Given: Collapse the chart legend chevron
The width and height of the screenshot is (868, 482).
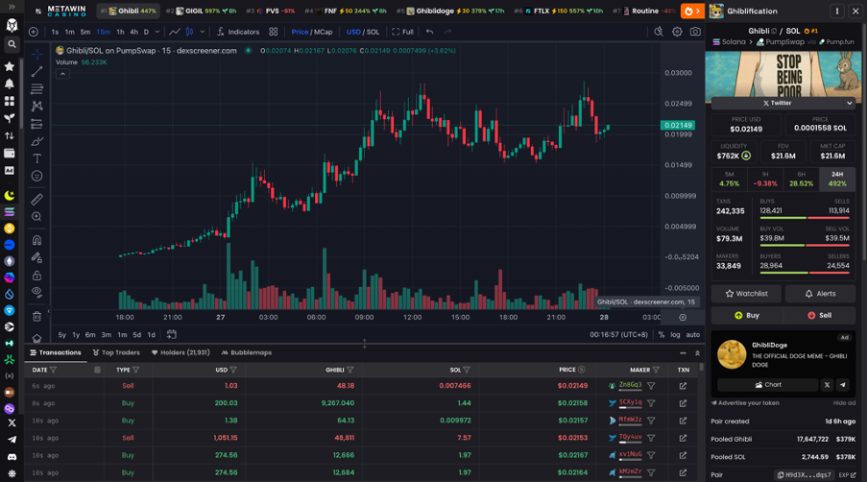Looking at the screenshot, I should (x=62, y=74).
